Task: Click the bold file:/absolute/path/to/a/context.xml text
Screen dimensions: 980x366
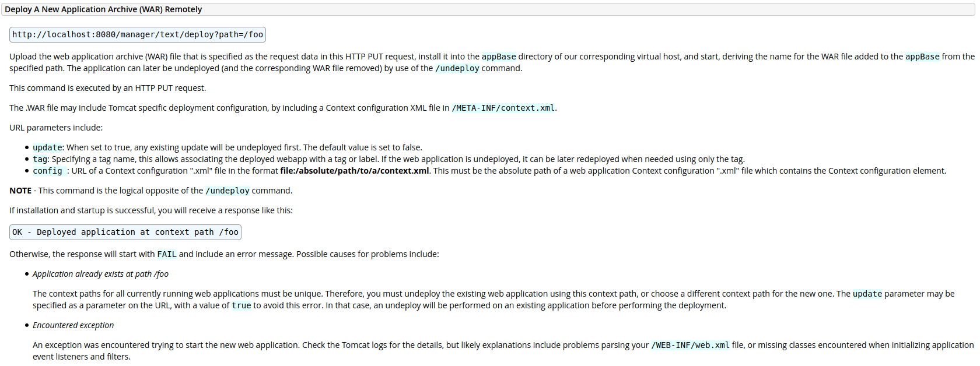Action: coord(354,171)
